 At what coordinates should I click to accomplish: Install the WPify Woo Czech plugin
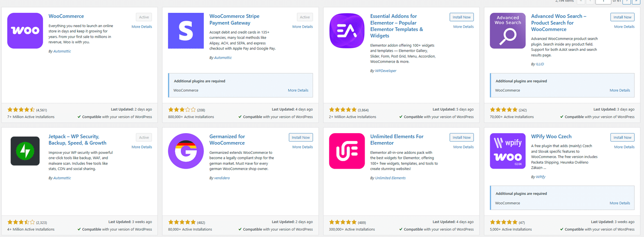click(622, 137)
